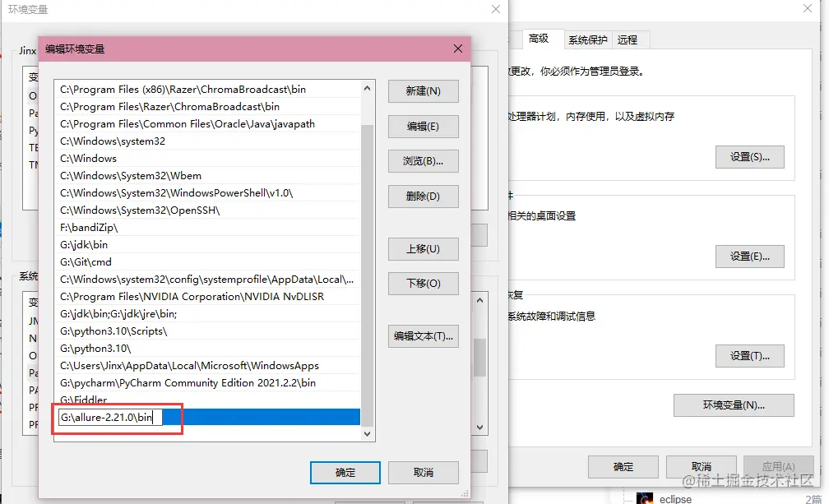Viewport: 829px width, 504px height.
Task: Open 编辑文本(T)... text editor
Action: click(423, 336)
